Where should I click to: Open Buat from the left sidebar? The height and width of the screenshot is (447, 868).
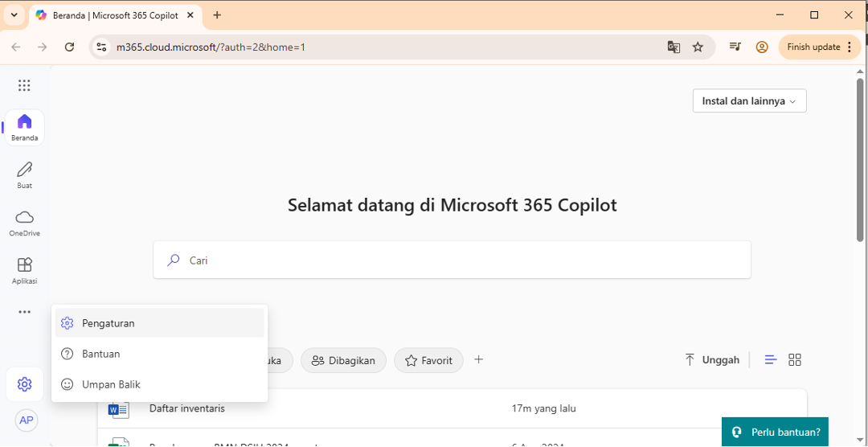[x=24, y=174]
